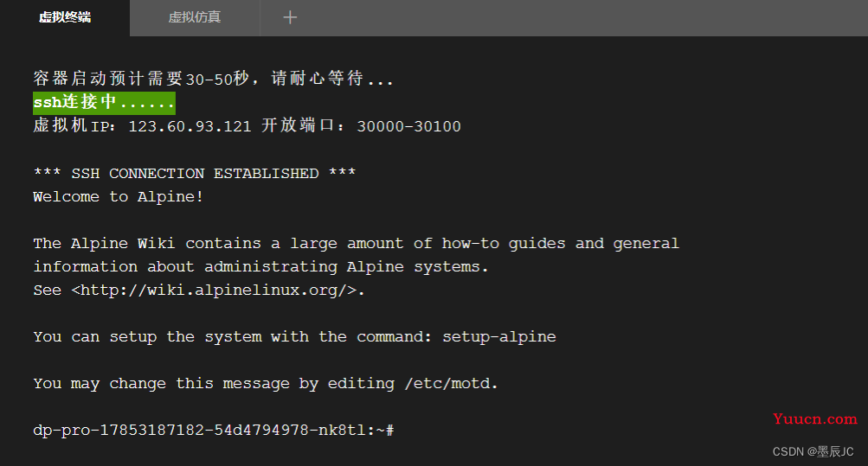Switch to the 虚拟终端 tab

[x=65, y=17]
